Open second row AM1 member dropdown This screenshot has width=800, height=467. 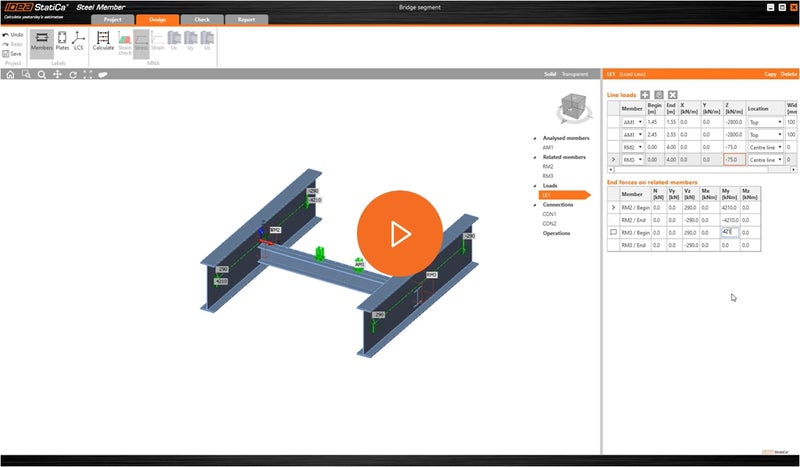[633, 135]
